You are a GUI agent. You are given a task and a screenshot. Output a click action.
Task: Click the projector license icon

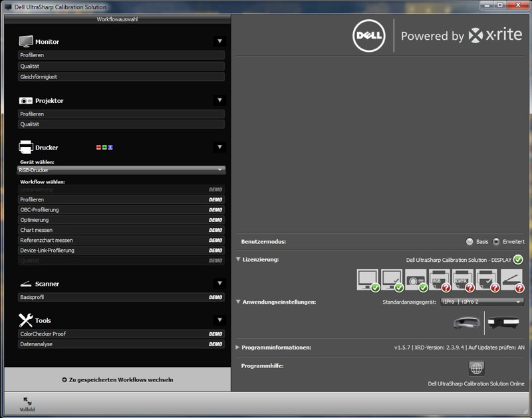click(x=416, y=280)
